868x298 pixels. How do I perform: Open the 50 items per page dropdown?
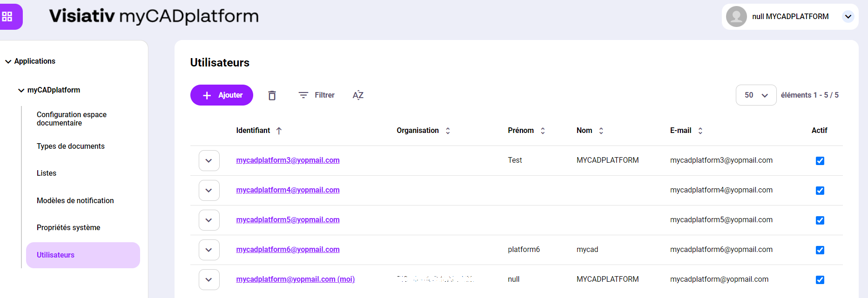(756, 95)
